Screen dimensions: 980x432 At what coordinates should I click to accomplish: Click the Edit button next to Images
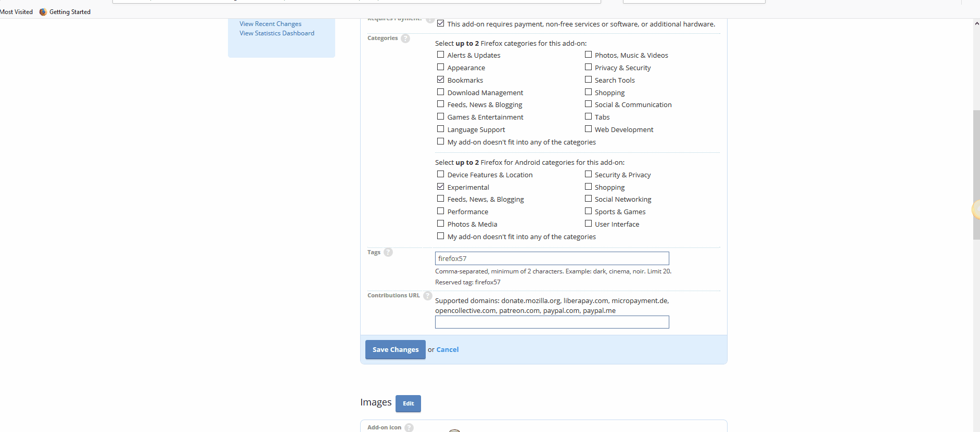[408, 403]
